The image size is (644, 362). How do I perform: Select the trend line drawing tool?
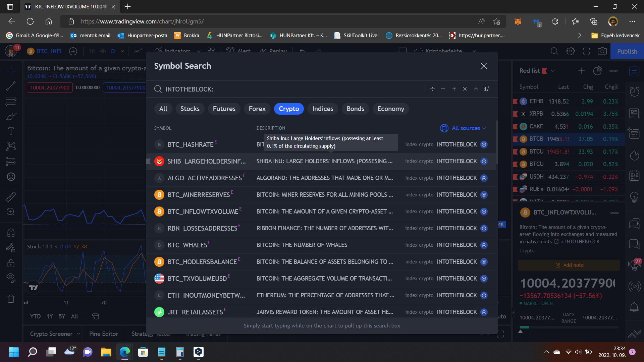11,86
